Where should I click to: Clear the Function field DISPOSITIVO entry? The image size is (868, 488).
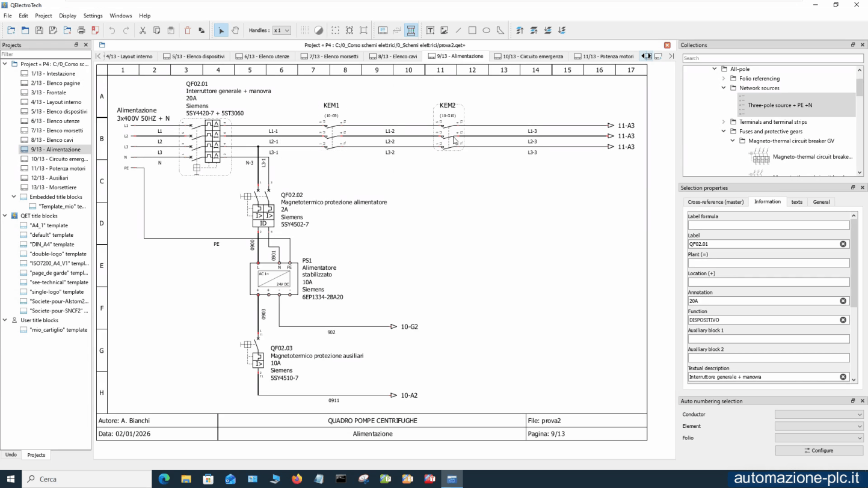point(843,320)
